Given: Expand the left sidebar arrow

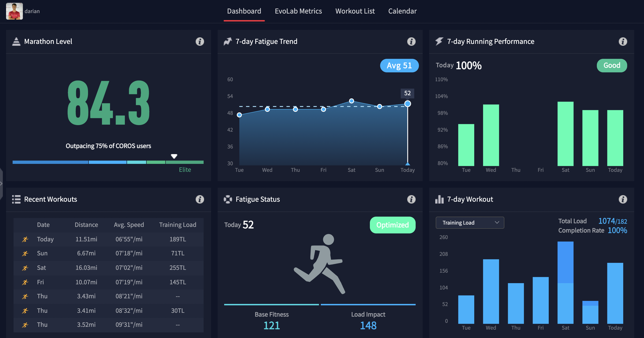Looking at the screenshot, I should 1,183.
